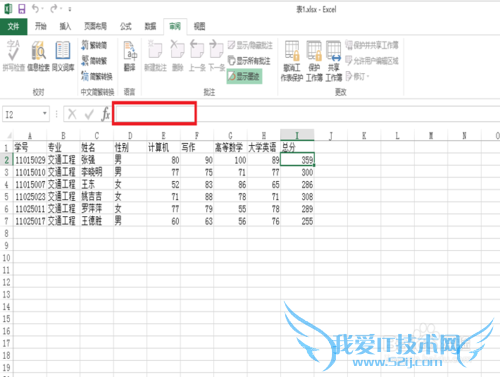Open the 信息检索 research tool
The image size is (500, 377).
click(38, 56)
